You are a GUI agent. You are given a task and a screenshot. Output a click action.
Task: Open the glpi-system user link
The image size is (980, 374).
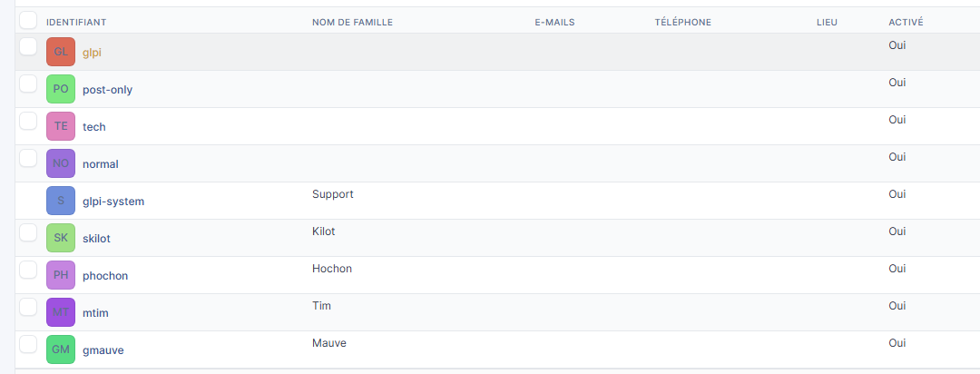pyautogui.click(x=113, y=202)
